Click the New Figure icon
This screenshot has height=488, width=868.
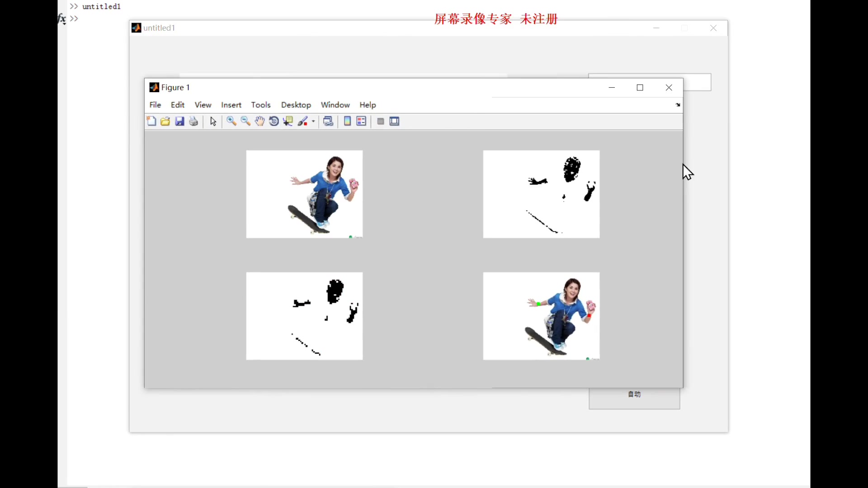tap(151, 121)
